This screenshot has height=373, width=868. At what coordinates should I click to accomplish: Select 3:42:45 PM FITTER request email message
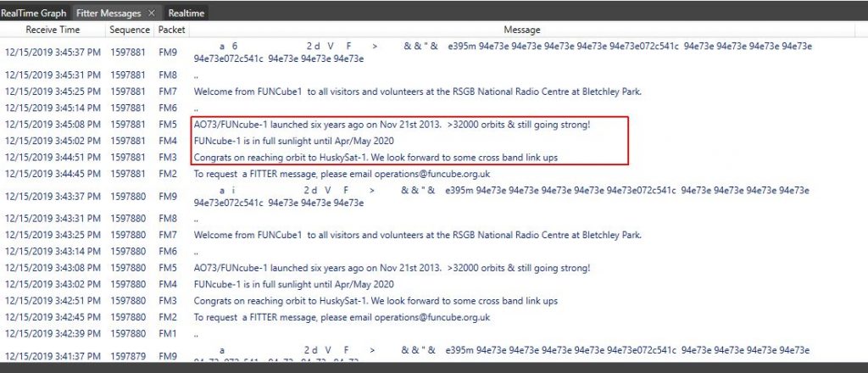[x=342, y=318]
